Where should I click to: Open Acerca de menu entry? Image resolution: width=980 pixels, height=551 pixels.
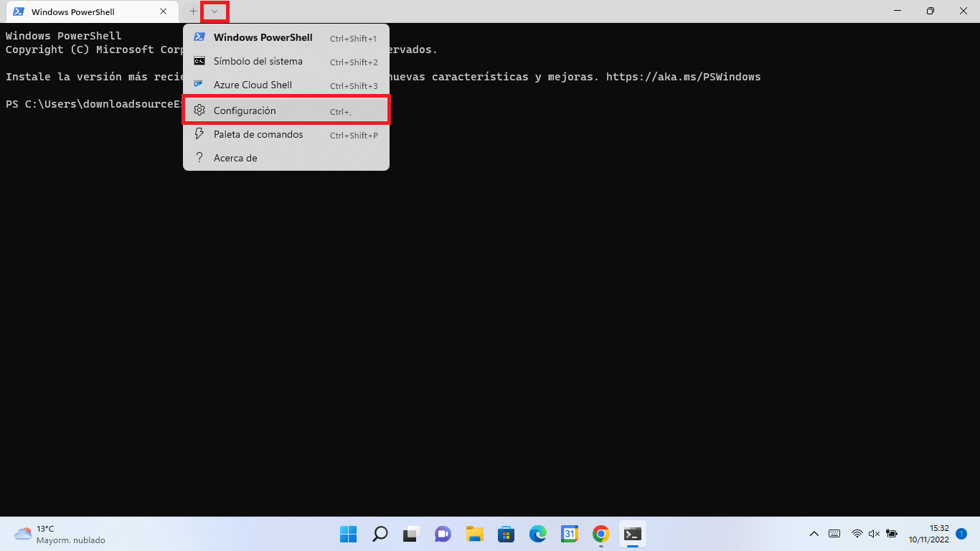point(286,158)
